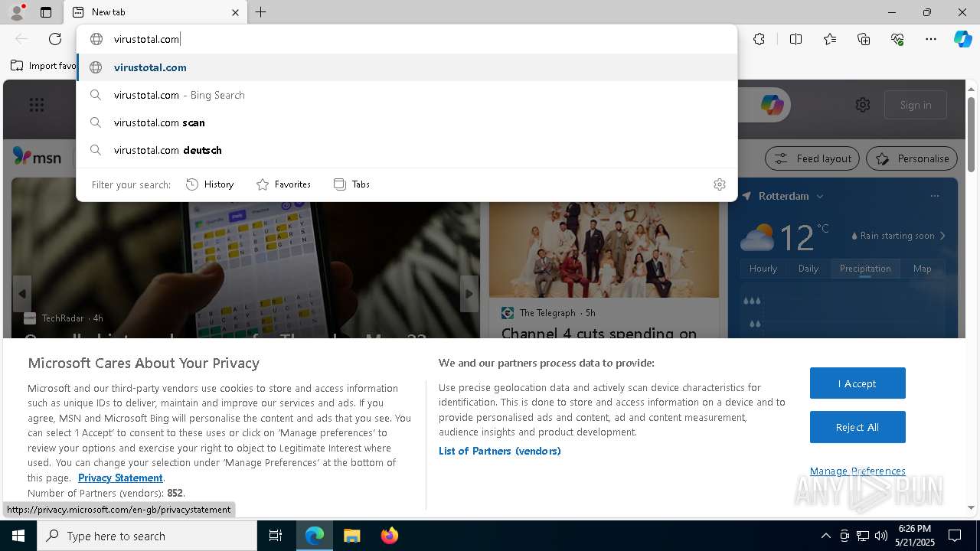Image resolution: width=980 pixels, height=551 pixels.
Task: Click Reject All cookies button
Action: click(857, 427)
